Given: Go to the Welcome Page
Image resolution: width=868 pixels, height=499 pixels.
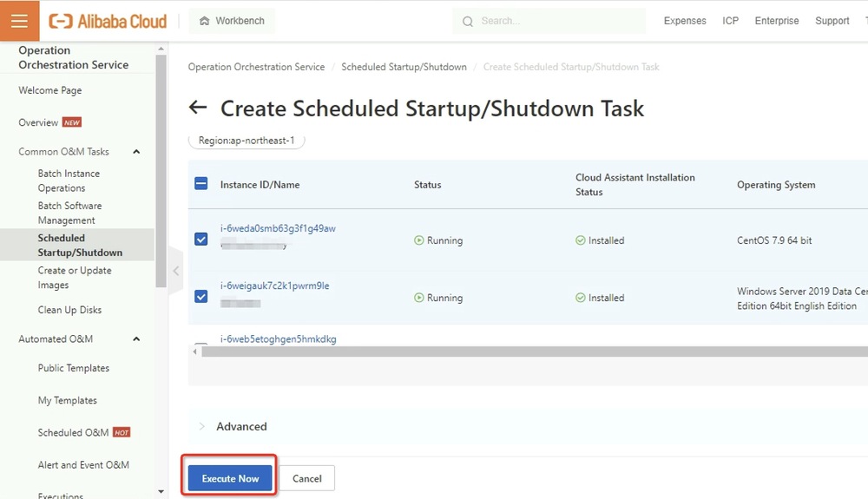Looking at the screenshot, I should 49,90.
